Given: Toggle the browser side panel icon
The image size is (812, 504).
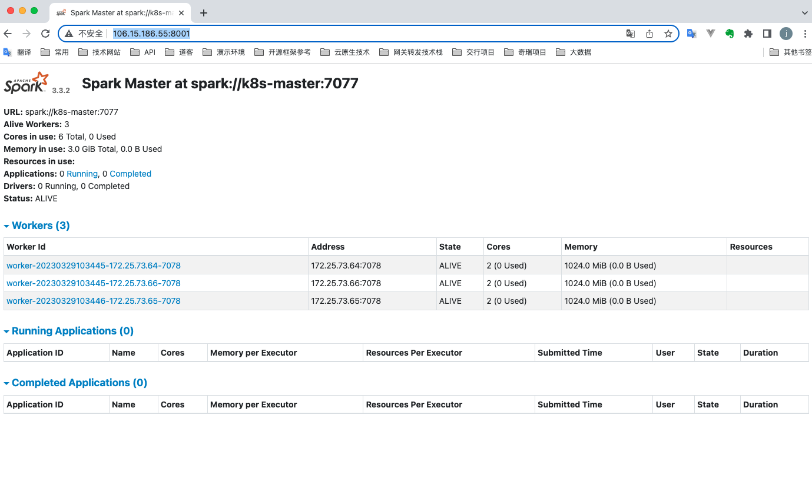Looking at the screenshot, I should [x=767, y=34].
